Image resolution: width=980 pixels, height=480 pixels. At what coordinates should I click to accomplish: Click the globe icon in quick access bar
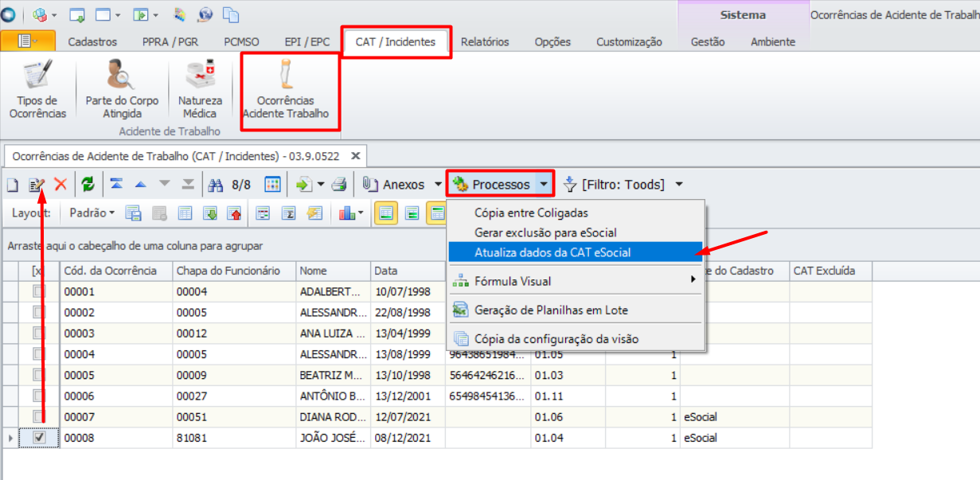[x=205, y=14]
